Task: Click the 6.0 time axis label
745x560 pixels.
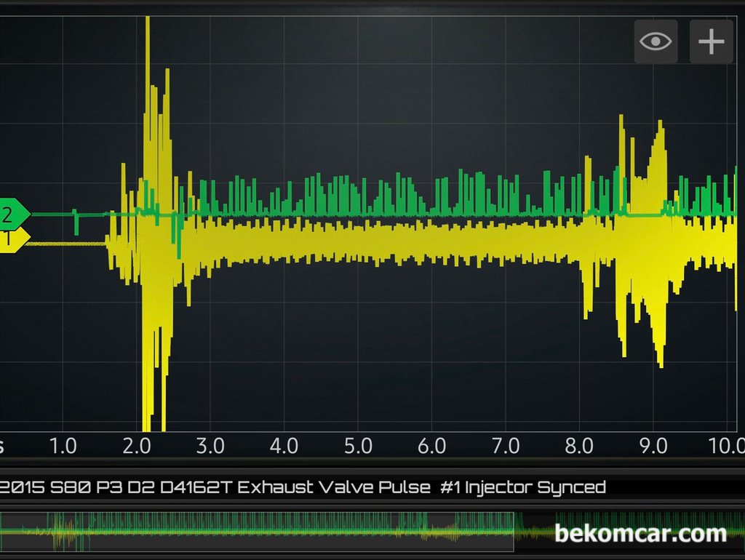Action: coord(431,445)
